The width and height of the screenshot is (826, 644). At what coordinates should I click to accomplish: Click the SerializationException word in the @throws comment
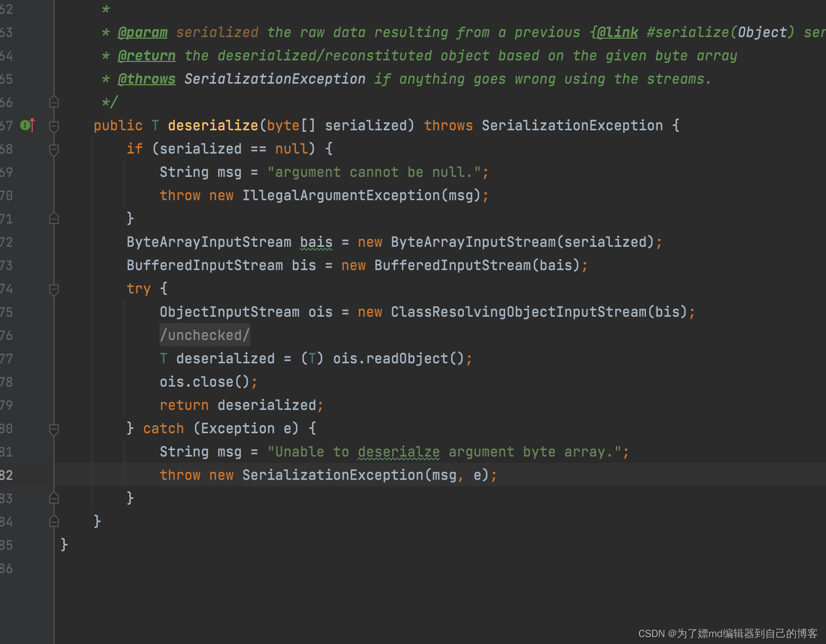[x=275, y=79]
